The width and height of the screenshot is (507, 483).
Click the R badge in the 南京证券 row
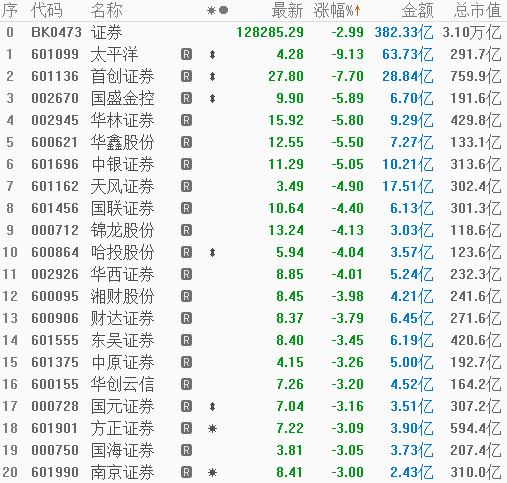coord(186,472)
